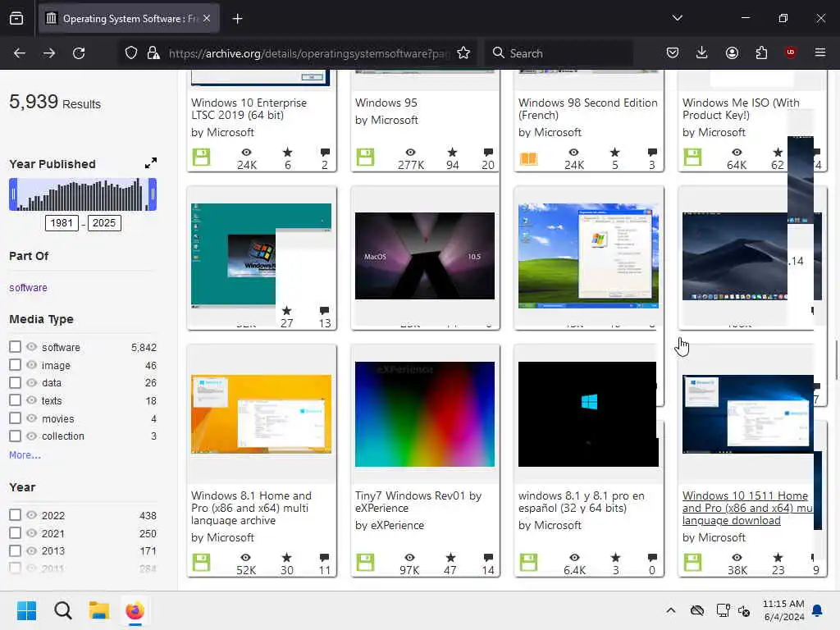Open Windows 10 Enterprise LTSC 2019 title
840x630 pixels.
(249, 109)
